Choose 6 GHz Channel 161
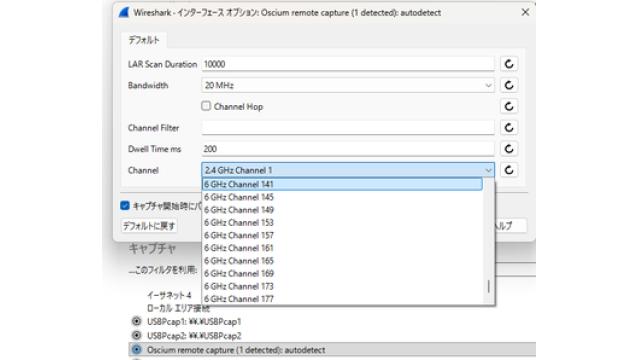The width and height of the screenshot is (640, 360). coord(342,248)
